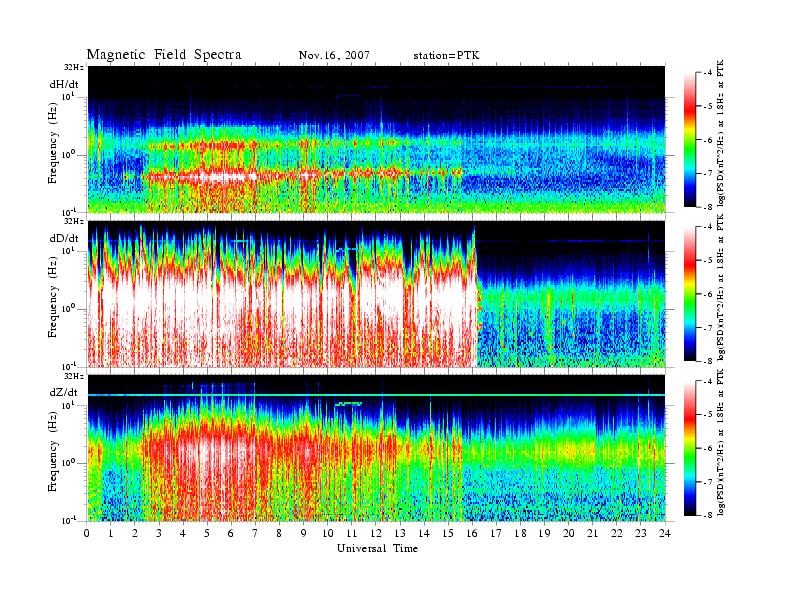Image resolution: width=792 pixels, height=612 pixels.
Task: Click the "-6" value on the dD/dt color bar
Action: click(708, 294)
